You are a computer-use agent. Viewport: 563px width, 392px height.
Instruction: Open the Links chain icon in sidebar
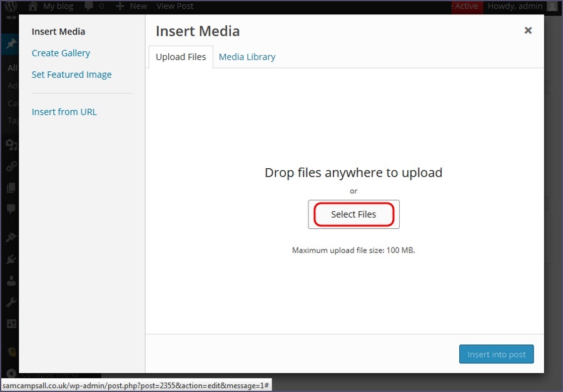click(11, 167)
